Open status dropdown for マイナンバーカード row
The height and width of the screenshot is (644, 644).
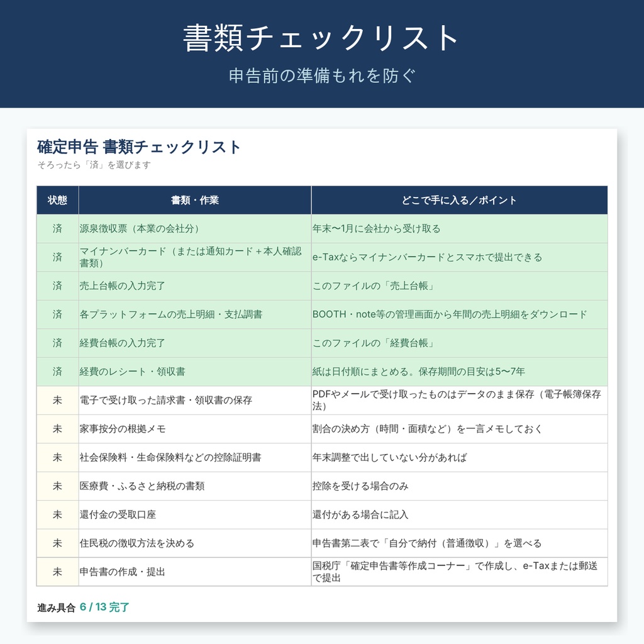pos(57,257)
